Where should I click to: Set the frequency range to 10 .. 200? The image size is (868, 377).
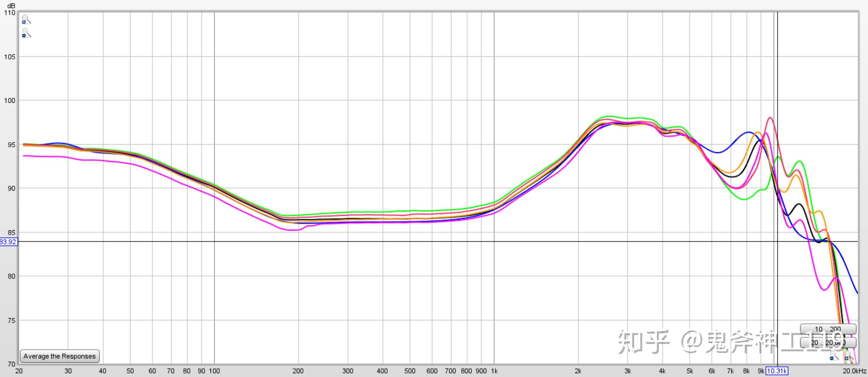click(x=828, y=329)
